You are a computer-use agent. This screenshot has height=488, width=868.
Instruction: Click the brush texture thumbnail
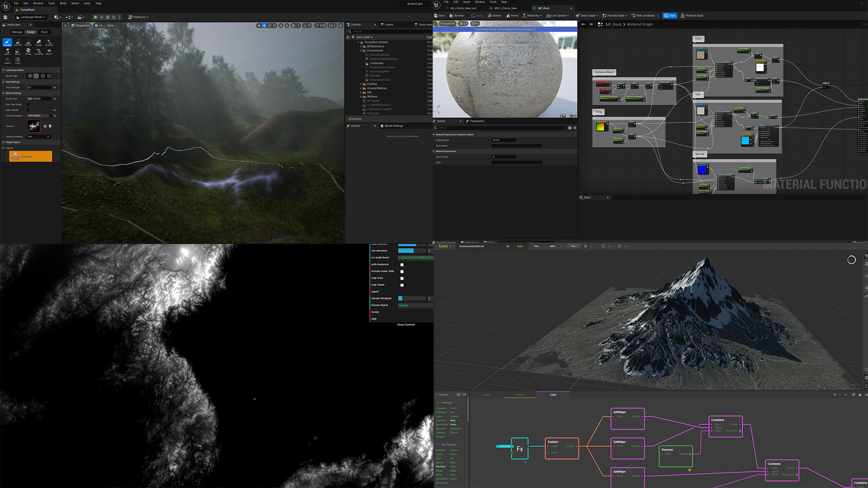pos(33,126)
